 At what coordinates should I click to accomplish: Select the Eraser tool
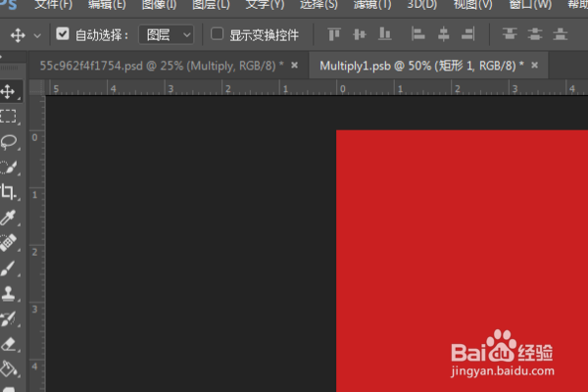click(8, 344)
